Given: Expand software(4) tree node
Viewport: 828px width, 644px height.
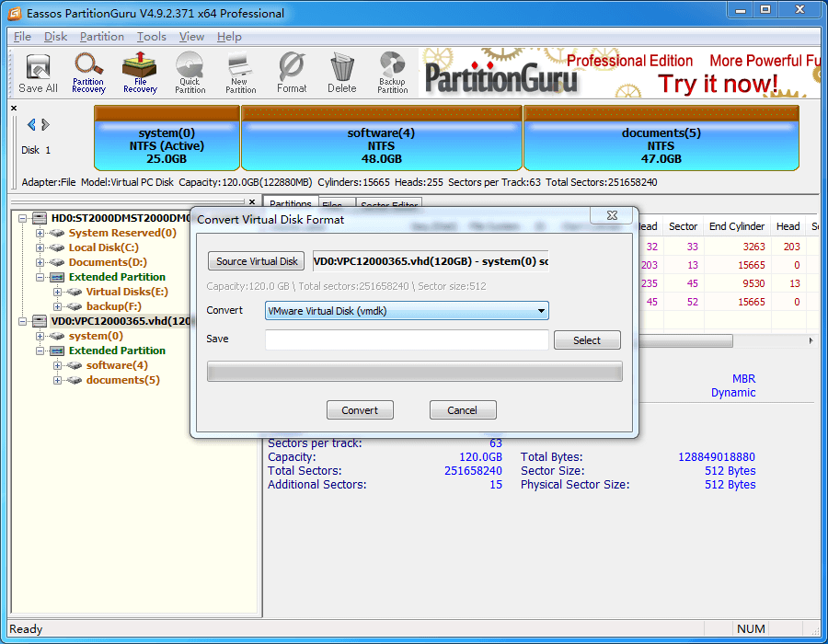Looking at the screenshot, I should tap(57, 365).
